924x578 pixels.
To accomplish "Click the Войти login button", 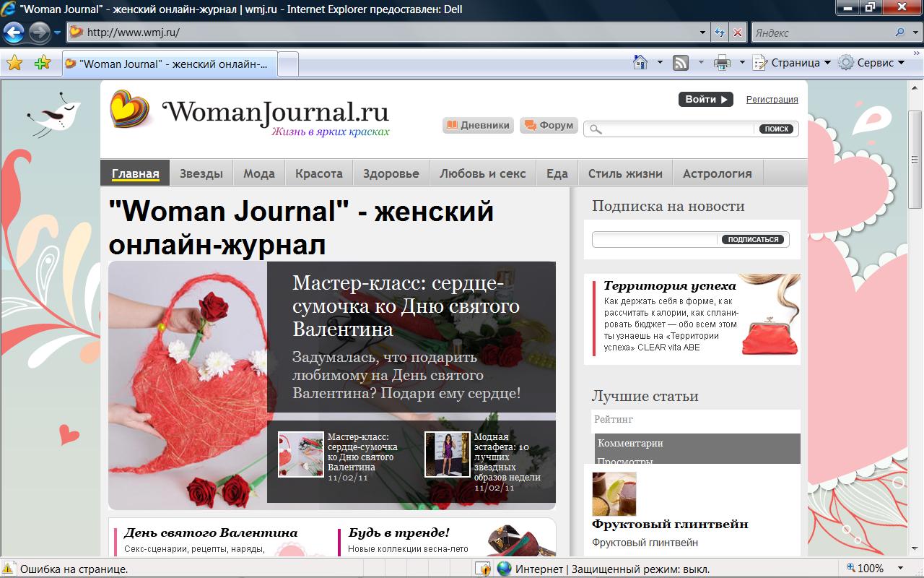I will [705, 100].
